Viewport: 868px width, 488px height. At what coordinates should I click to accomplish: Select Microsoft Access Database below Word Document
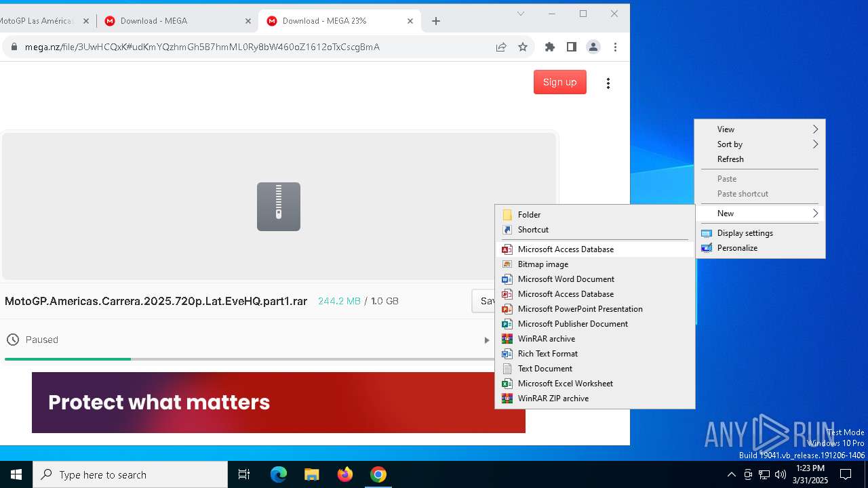coord(595,294)
